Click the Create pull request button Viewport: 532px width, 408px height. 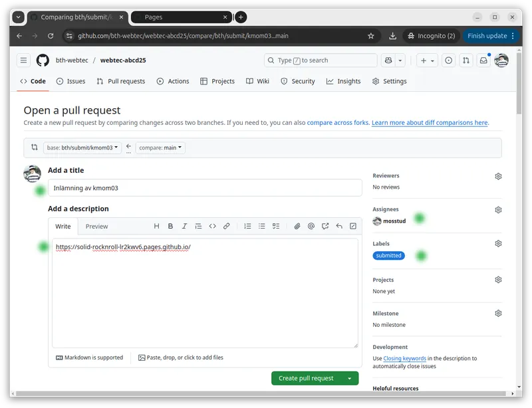(x=306, y=378)
